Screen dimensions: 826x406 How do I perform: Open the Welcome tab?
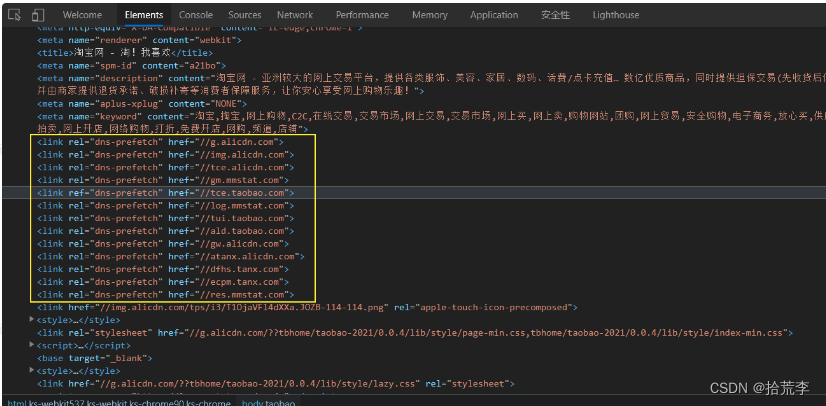(x=82, y=15)
